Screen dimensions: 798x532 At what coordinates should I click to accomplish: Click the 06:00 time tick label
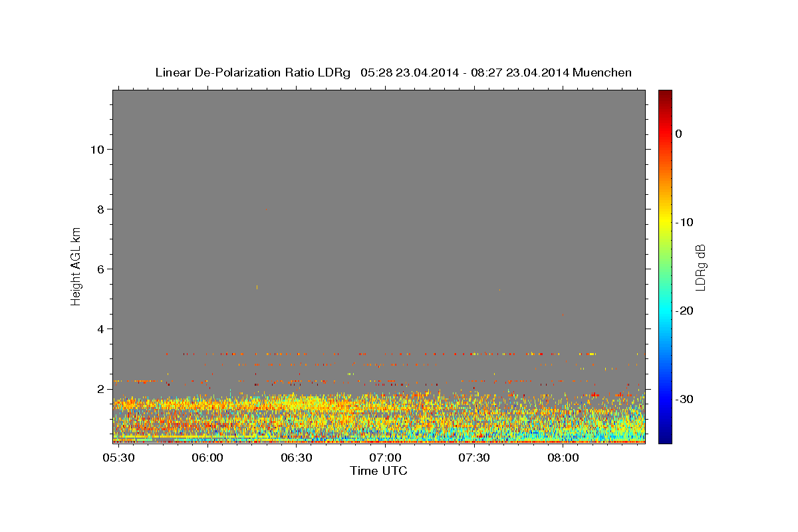(207, 458)
